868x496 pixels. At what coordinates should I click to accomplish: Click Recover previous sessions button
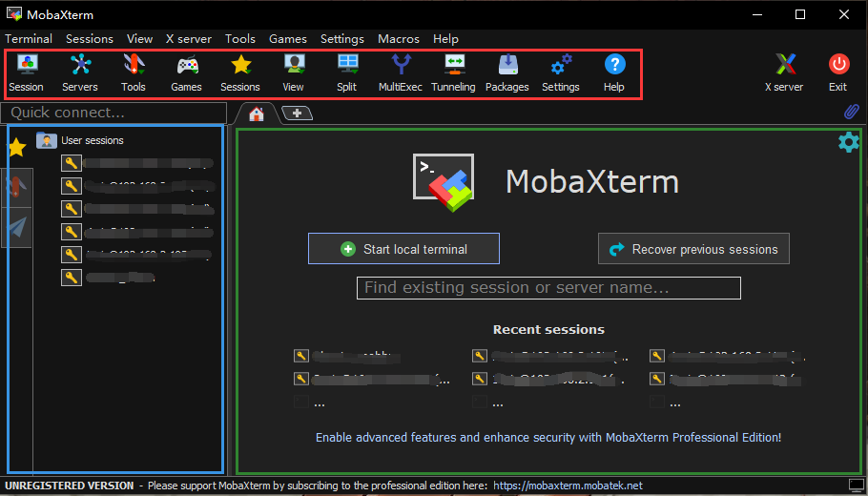pyautogui.click(x=693, y=249)
